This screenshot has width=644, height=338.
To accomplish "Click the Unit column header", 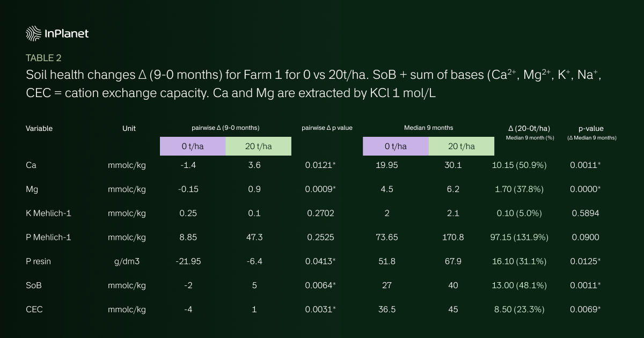I will coord(129,129).
